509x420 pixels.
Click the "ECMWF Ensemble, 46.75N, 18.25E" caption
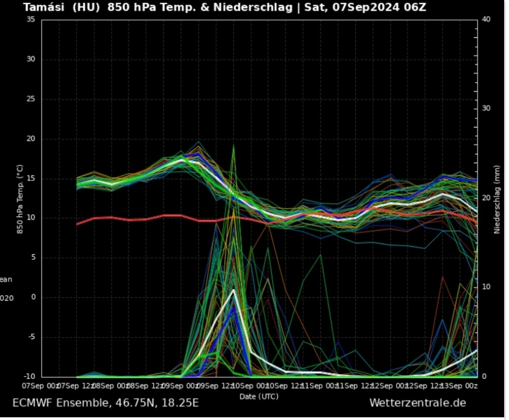[106, 403]
